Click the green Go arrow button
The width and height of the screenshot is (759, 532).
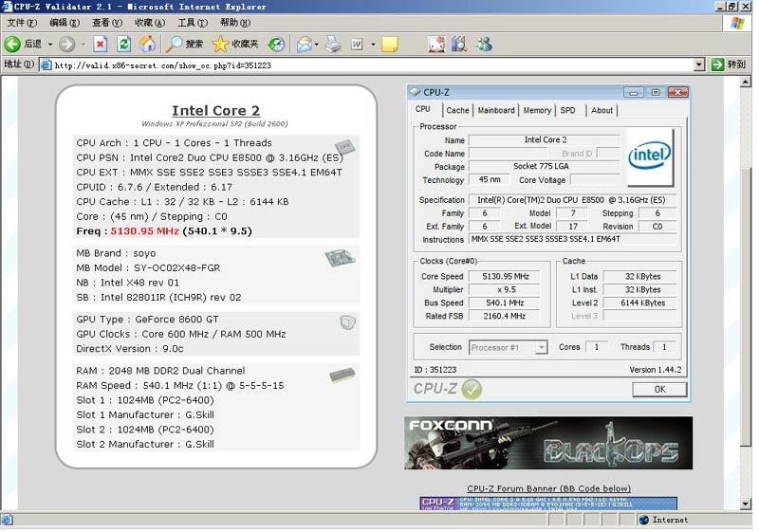[x=717, y=64]
